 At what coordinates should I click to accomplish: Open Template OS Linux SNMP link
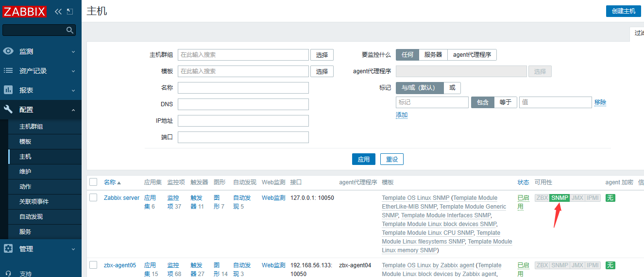(x=416, y=198)
